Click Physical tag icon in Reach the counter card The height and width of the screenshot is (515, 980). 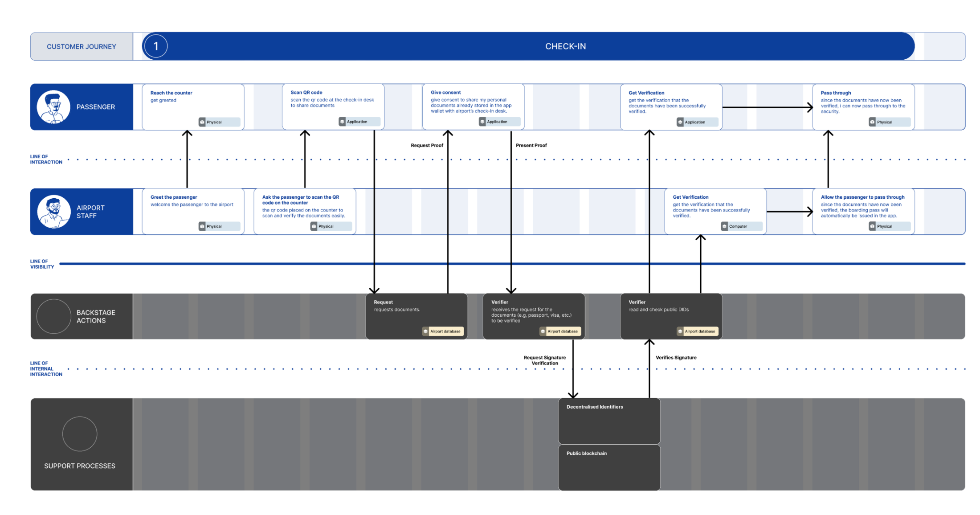click(202, 122)
